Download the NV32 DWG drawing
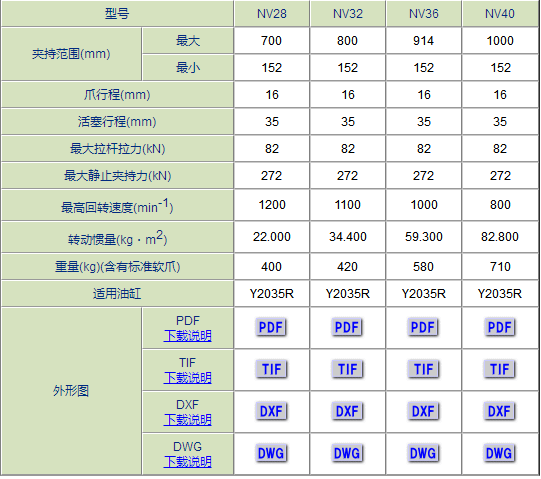 click(347, 453)
